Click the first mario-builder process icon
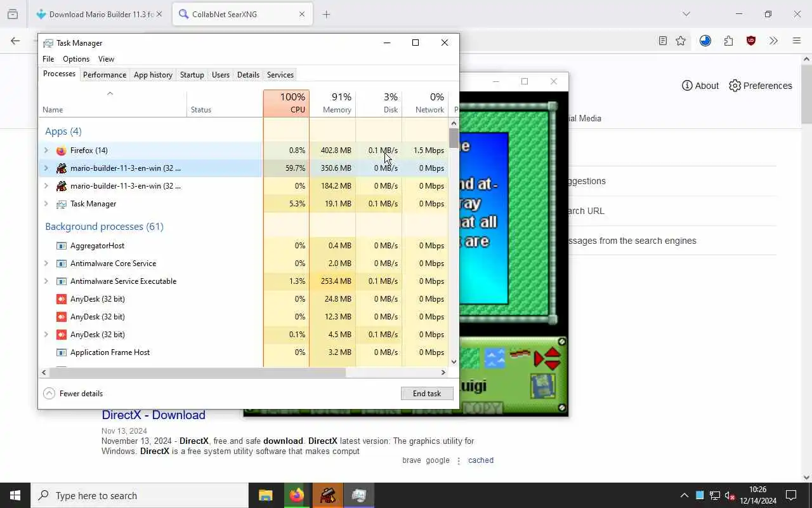This screenshot has height=508, width=812. (61, 168)
